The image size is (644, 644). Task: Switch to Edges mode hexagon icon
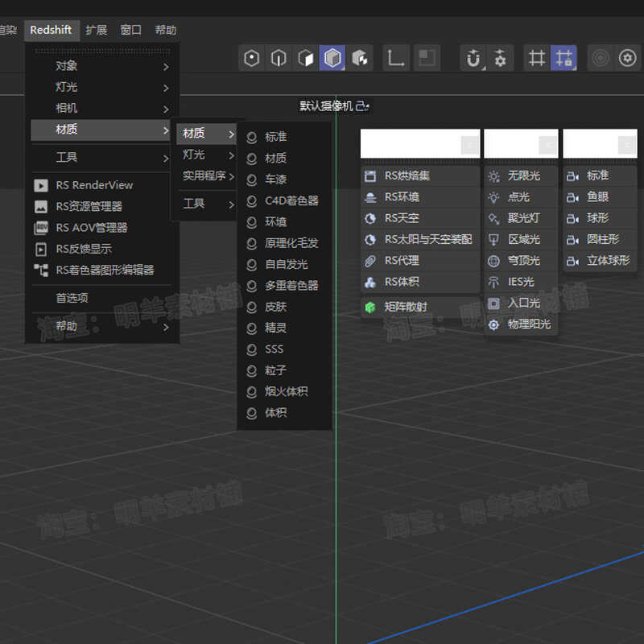point(279,58)
